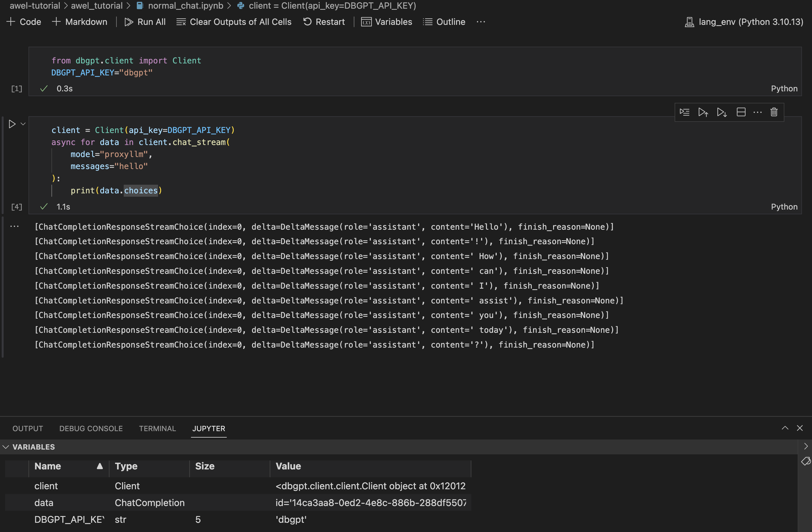Open the Variables viewer from notebook toolbar
Image resolution: width=812 pixels, height=532 pixels.
[x=386, y=22]
